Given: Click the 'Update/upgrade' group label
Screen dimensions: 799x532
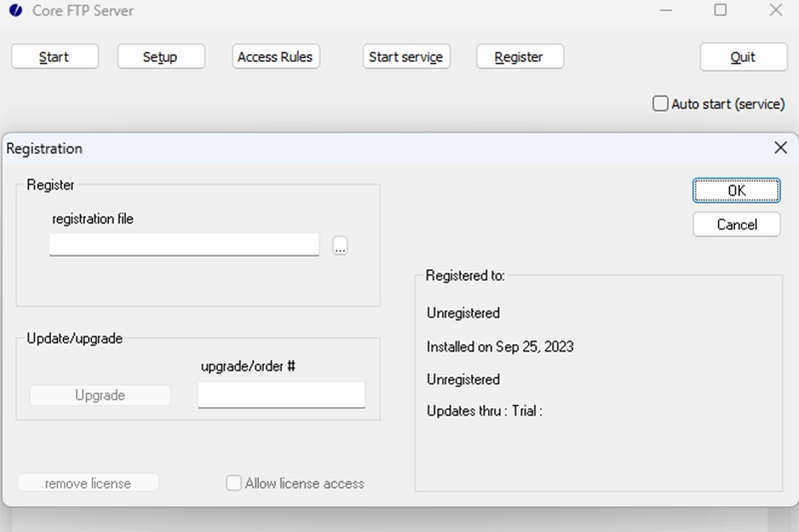Looking at the screenshot, I should (74, 338).
